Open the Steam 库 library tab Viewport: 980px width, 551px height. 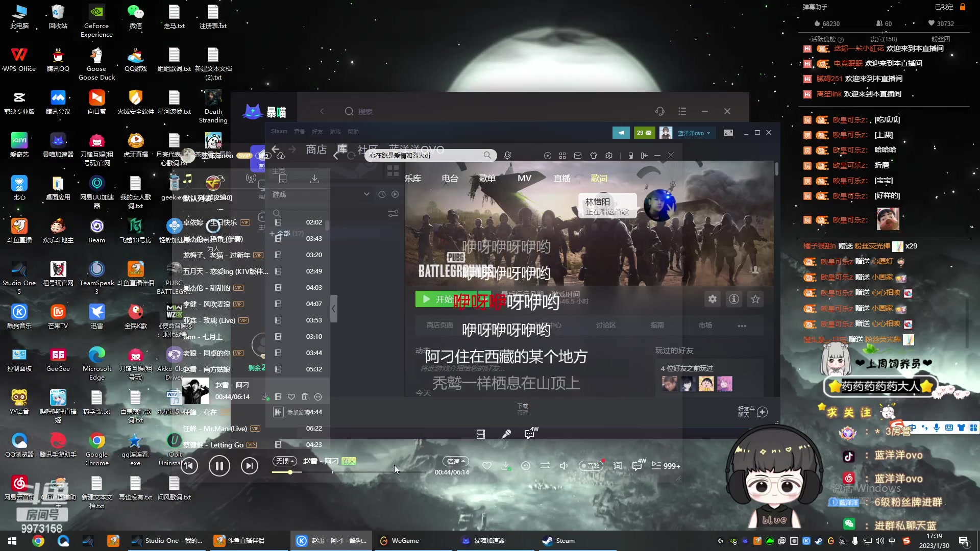tap(342, 148)
